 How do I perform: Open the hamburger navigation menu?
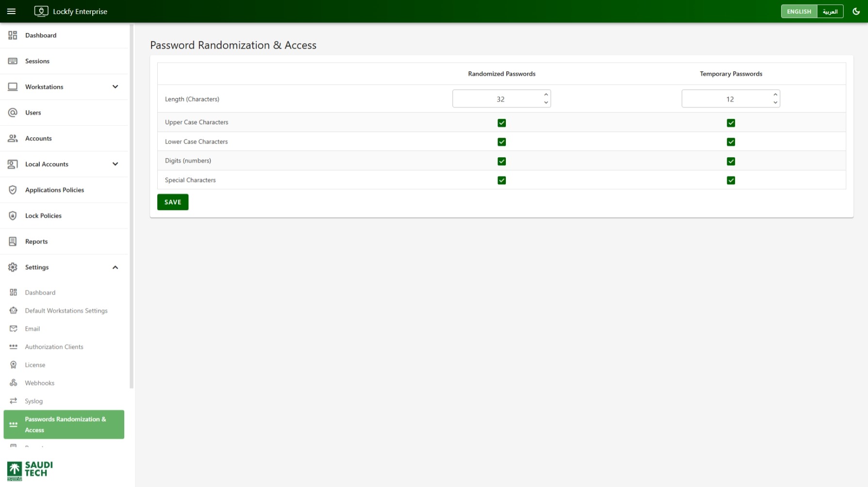click(x=12, y=11)
